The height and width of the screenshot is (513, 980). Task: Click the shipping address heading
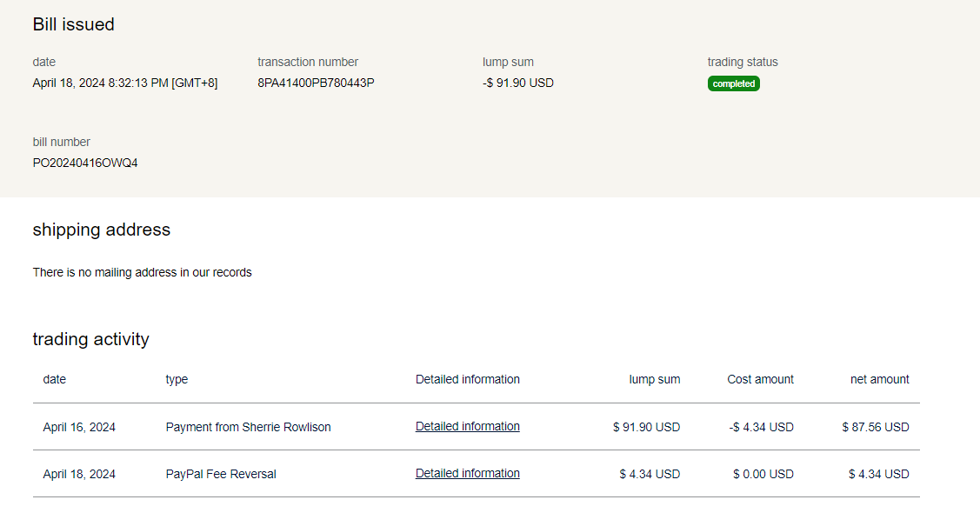pos(101,230)
